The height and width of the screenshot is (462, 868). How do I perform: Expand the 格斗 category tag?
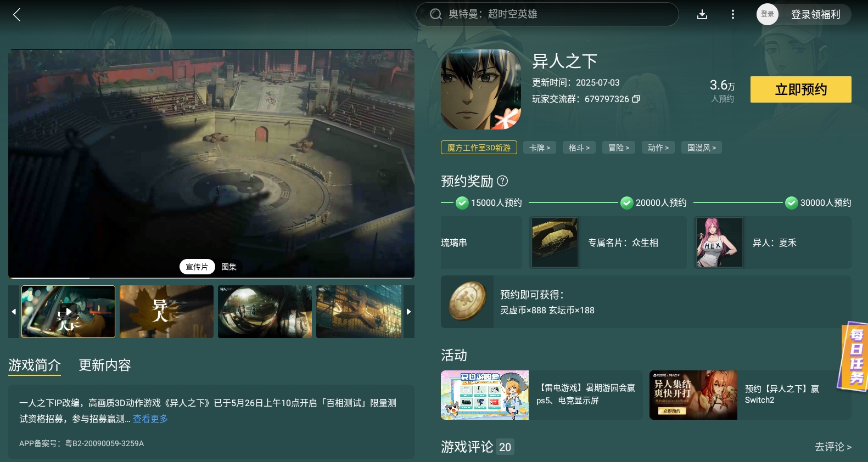(x=579, y=148)
